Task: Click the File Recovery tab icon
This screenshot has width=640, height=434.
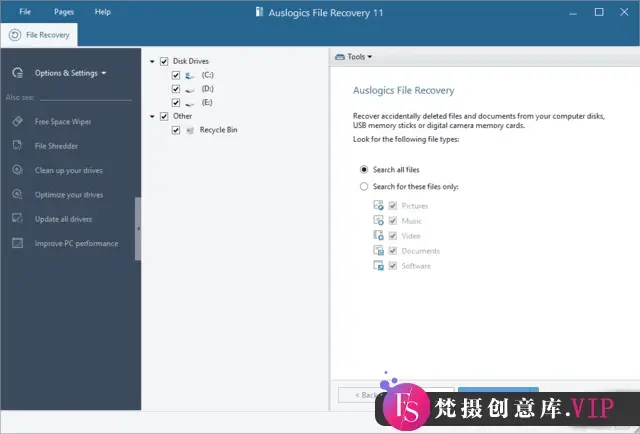Action: 15,35
